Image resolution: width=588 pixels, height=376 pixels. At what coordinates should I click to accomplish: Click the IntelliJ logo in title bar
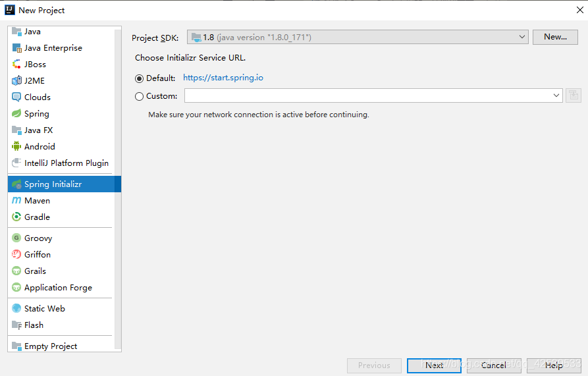click(x=10, y=10)
